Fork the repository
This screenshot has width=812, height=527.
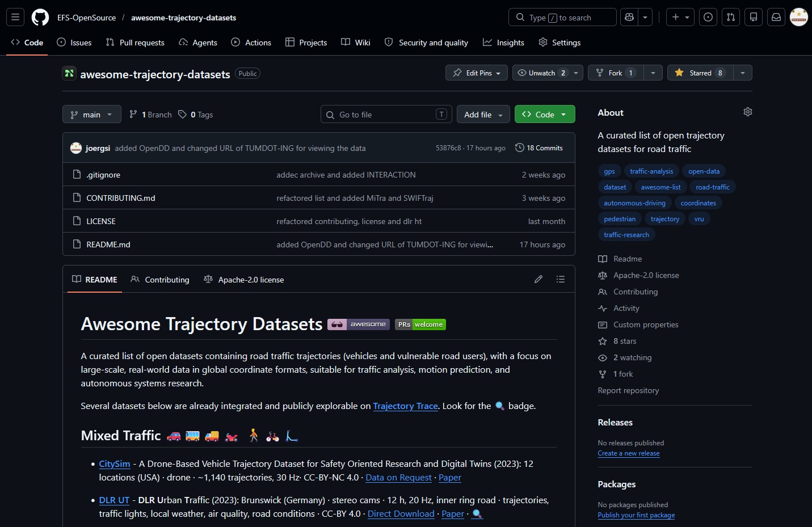point(616,73)
